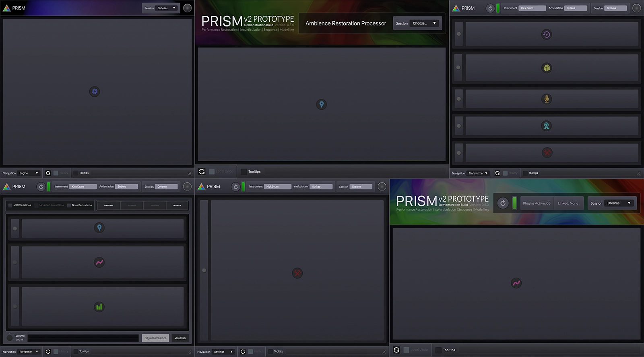This screenshot has width=644, height=357.
Task: Select the microphone icon in Transformer window
Action: 546,99
